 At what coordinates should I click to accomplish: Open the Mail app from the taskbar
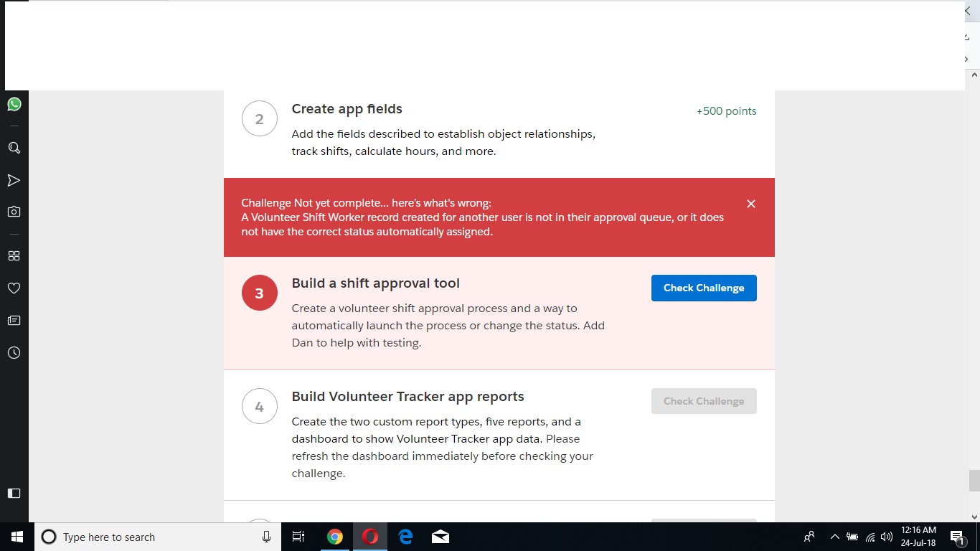point(440,537)
